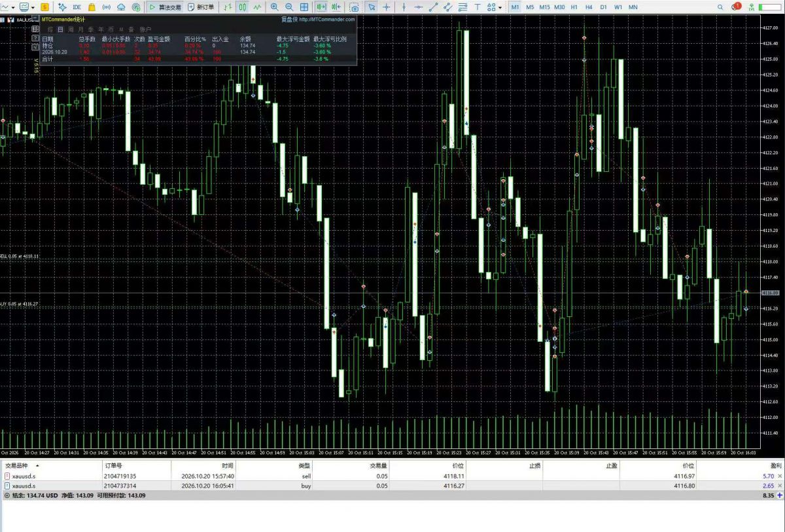The width and height of the screenshot is (785, 532).
Task: Select the 账户 tab in MTCommander panel
Action: pyautogui.click(x=145, y=29)
